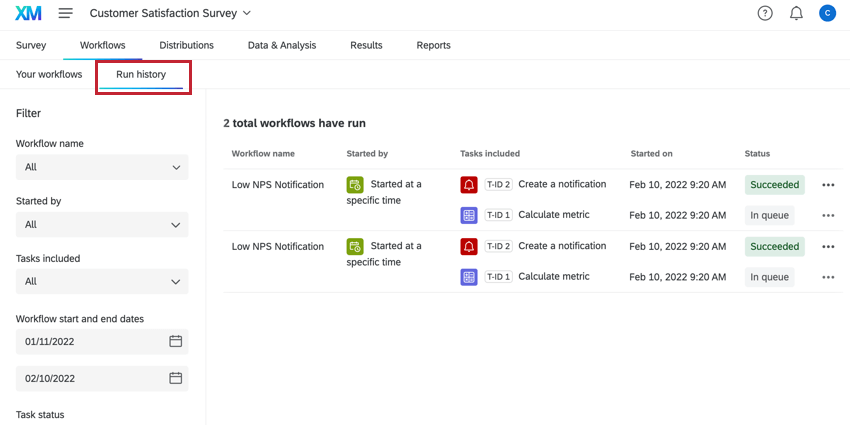850x425 pixels.
Task: Click first green Started at specific time icon
Action: (x=355, y=185)
